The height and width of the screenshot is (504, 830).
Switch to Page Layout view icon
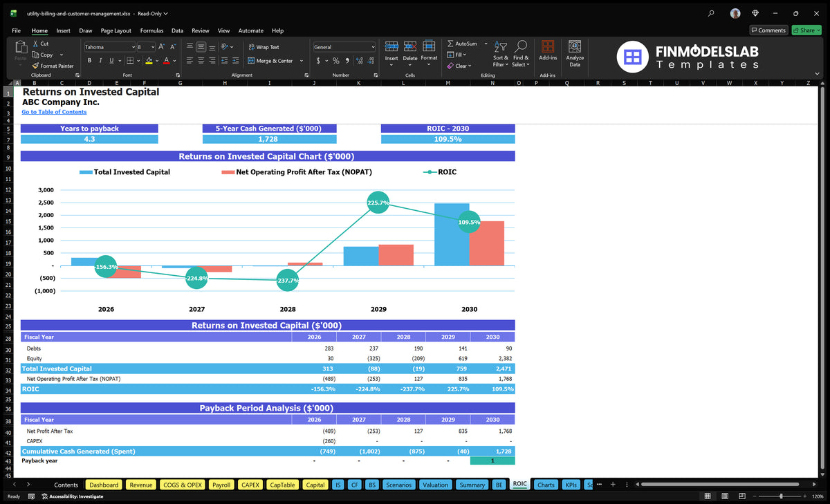[725, 496]
